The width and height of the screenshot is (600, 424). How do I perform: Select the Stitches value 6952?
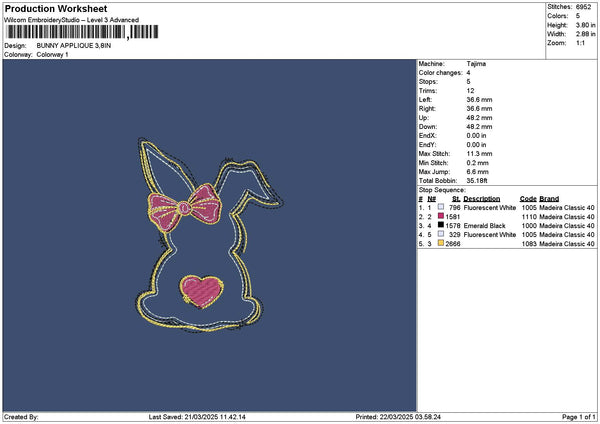(x=583, y=7)
